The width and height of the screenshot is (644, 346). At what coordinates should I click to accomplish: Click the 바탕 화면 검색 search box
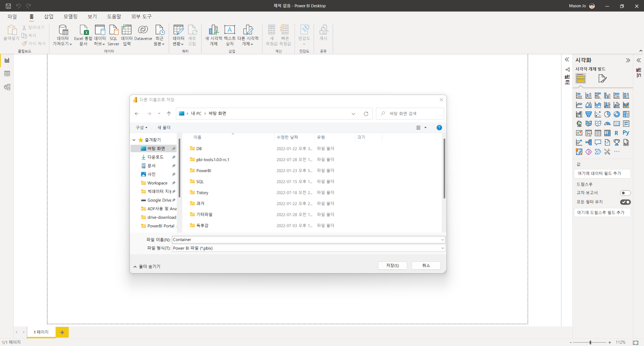(410, 114)
